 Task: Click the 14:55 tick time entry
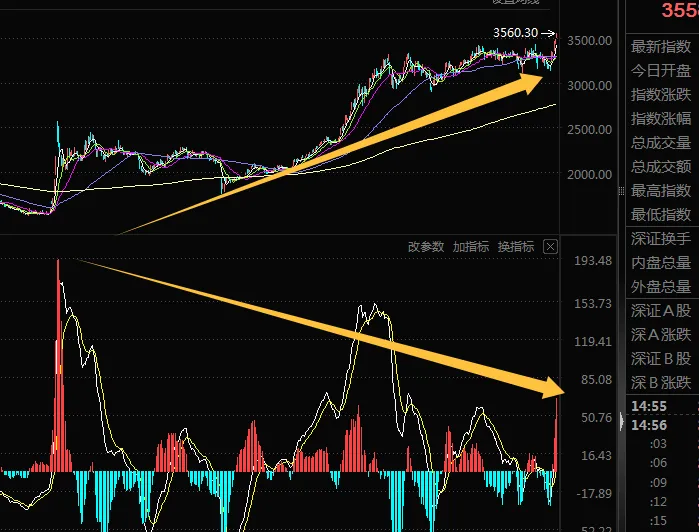point(649,406)
